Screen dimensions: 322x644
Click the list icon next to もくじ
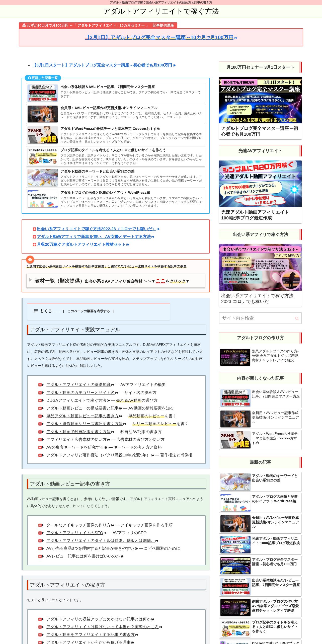point(36,311)
